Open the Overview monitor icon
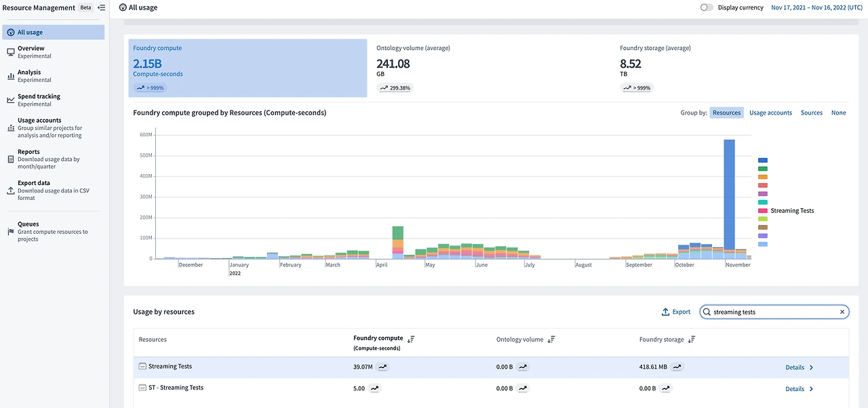The width and height of the screenshot is (868, 408). (11, 52)
